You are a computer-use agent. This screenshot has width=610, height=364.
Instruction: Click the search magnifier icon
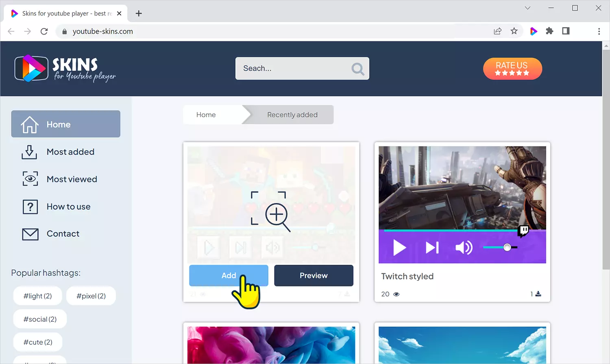pos(357,69)
